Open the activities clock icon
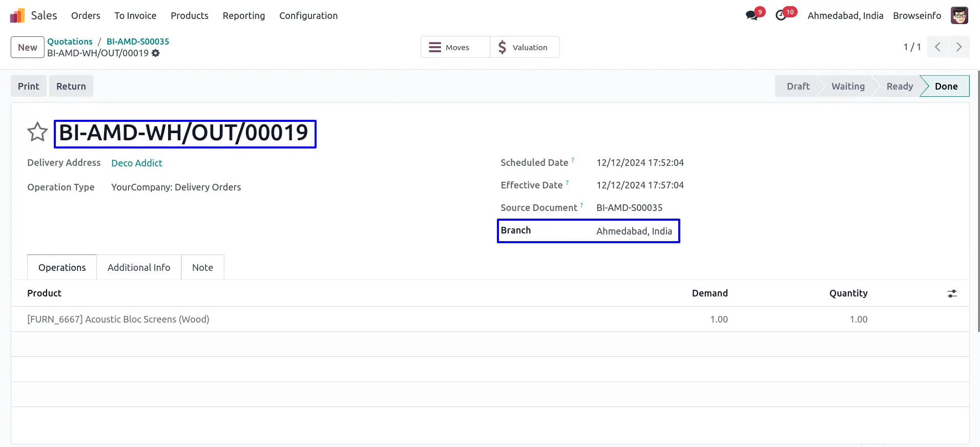The width and height of the screenshot is (980, 447). [781, 15]
